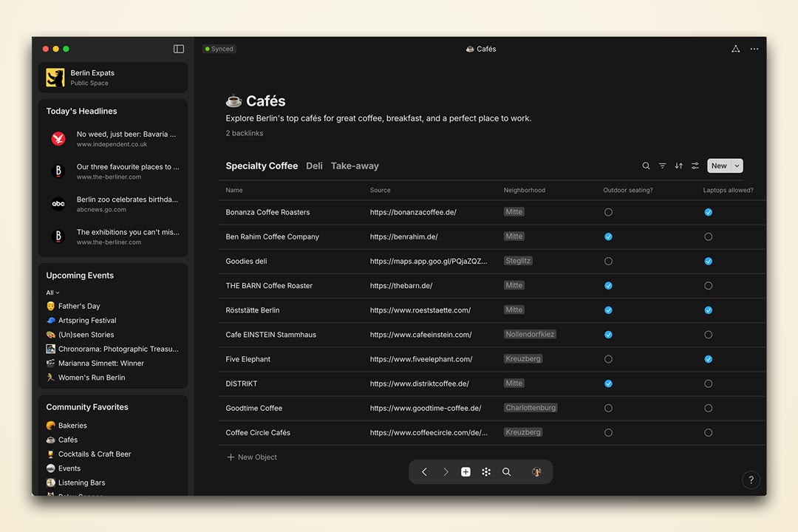Open view settings sliders icon

tap(695, 166)
